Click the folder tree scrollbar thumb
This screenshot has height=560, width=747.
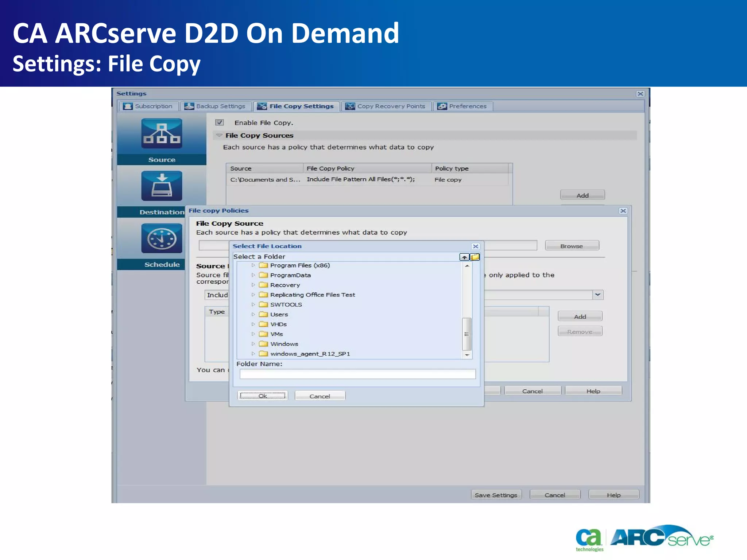(467, 334)
